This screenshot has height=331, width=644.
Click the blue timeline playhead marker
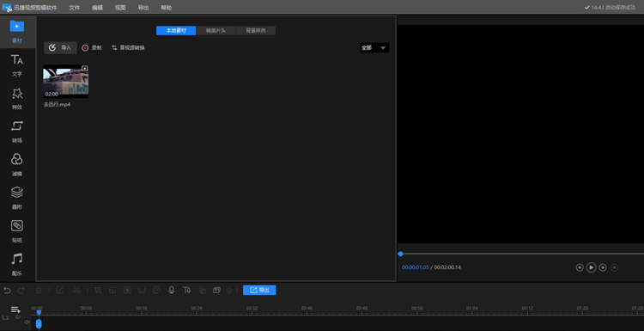tap(39, 313)
